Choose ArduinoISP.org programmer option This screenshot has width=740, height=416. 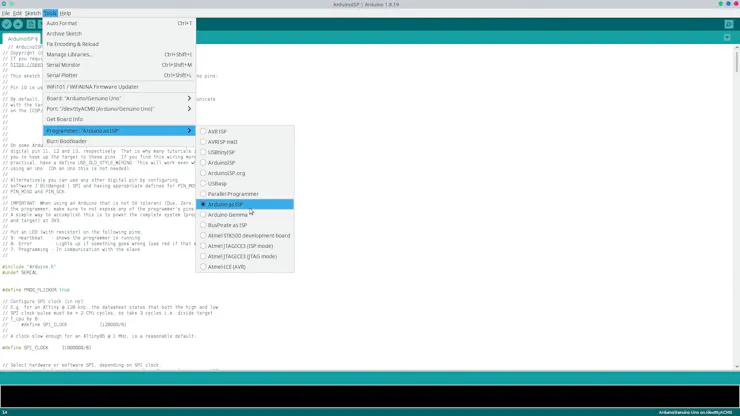(x=245, y=173)
